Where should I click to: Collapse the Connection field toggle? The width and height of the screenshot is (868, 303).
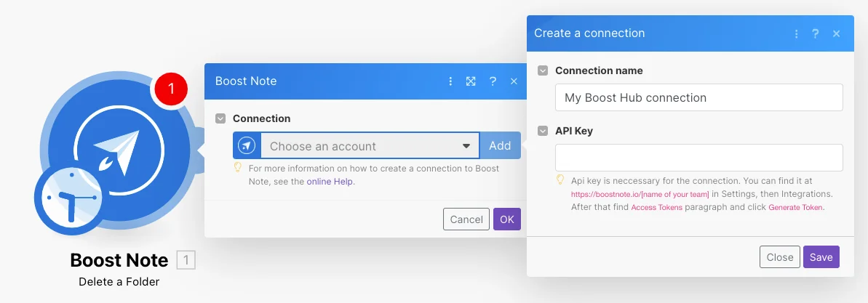(220, 118)
